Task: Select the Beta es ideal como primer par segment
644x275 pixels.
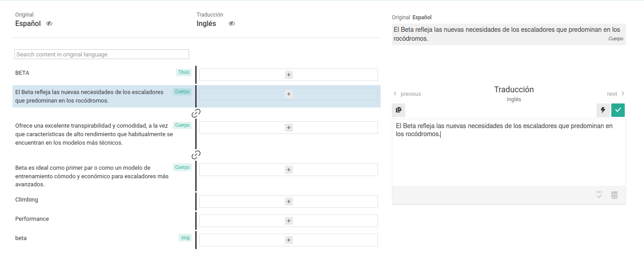Action: click(x=92, y=176)
